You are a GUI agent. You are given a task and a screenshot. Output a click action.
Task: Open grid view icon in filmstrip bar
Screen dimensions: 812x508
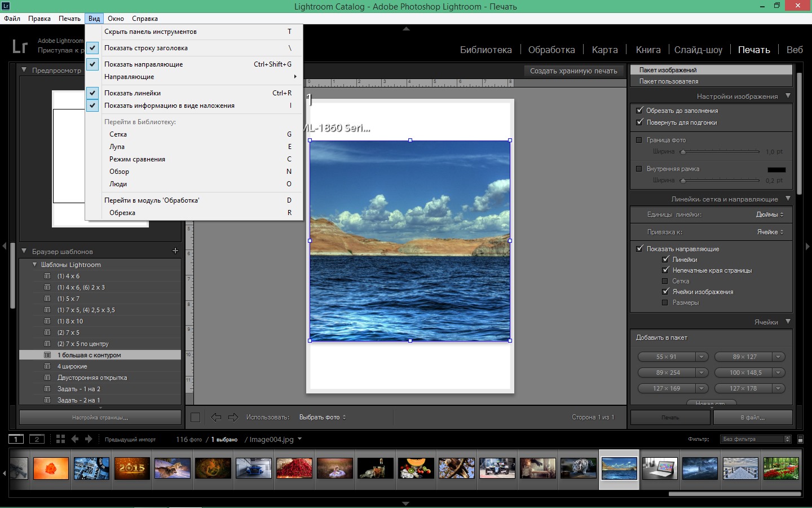point(60,439)
